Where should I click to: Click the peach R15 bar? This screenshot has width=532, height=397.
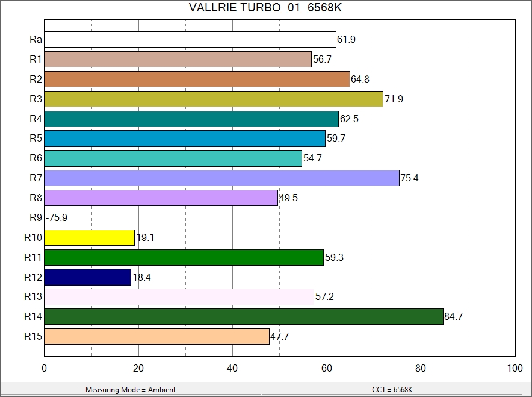pos(156,336)
